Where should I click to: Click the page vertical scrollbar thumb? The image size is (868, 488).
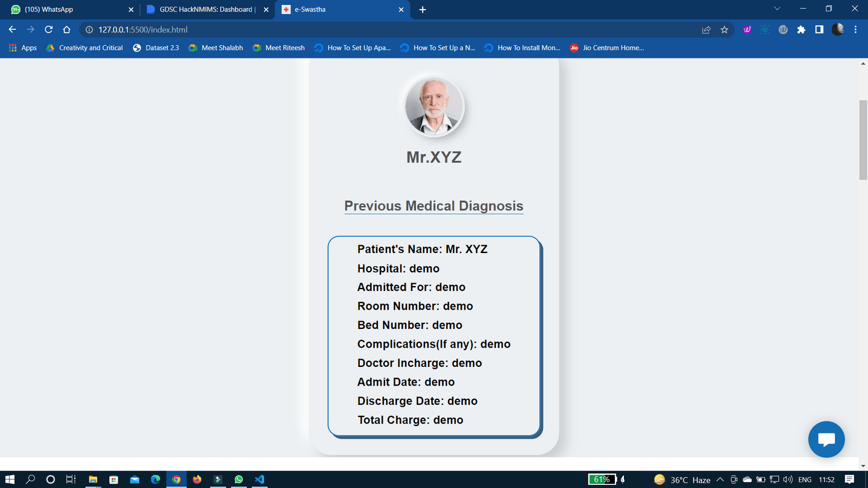click(x=863, y=140)
